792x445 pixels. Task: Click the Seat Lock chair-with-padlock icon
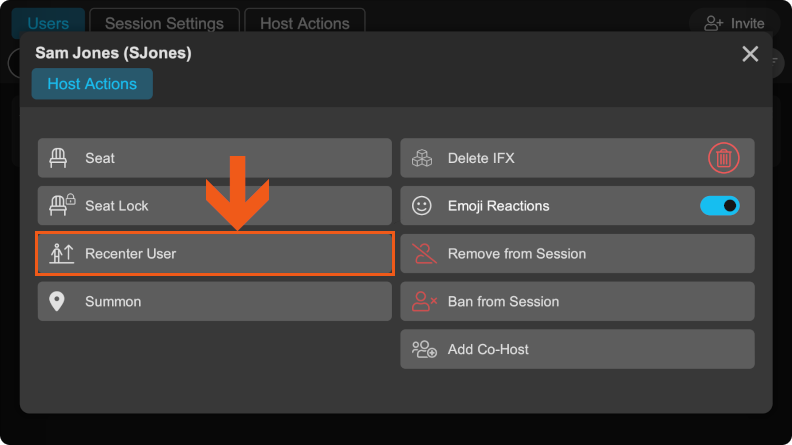pyautogui.click(x=63, y=206)
